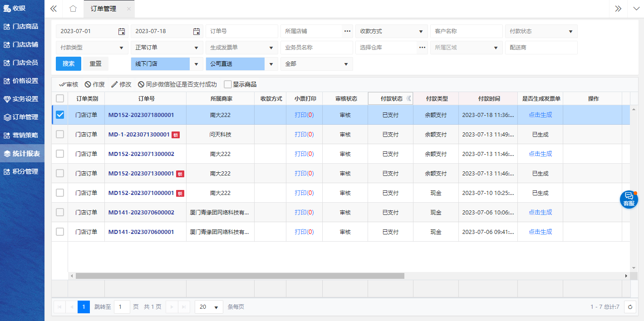Viewport: 644px width, 321px height.
Task: Uncheck the row MD152-2023071800001 checkbox
Action: click(x=60, y=115)
